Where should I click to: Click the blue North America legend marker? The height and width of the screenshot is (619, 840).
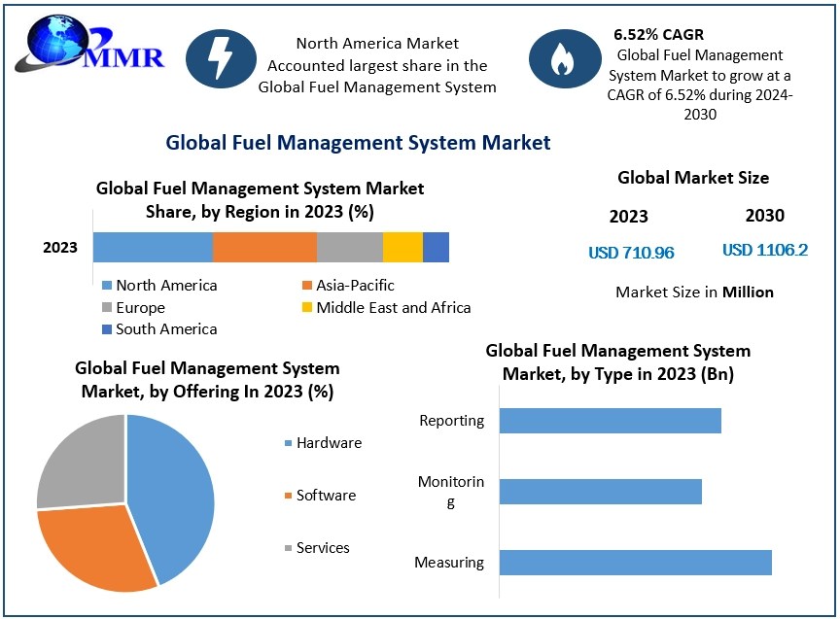[x=109, y=285]
